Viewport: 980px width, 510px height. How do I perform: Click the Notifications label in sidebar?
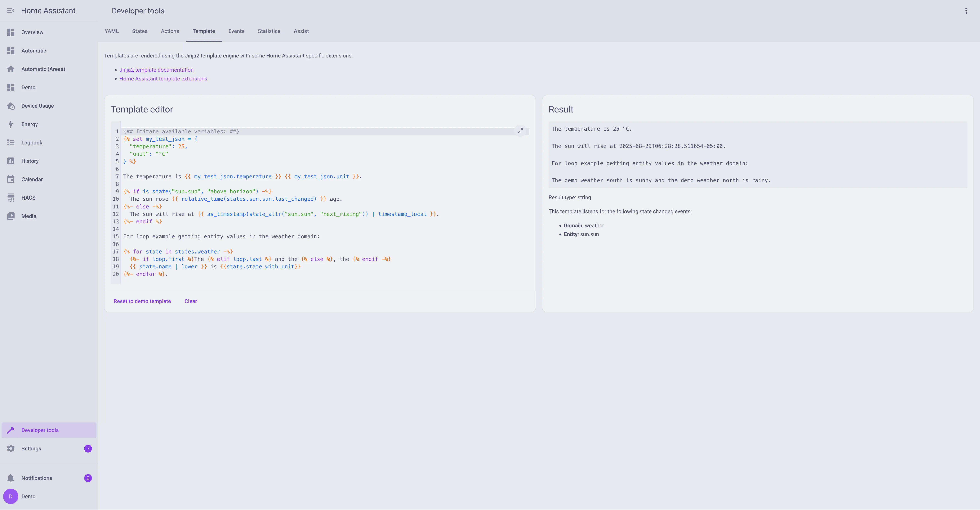pos(37,478)
